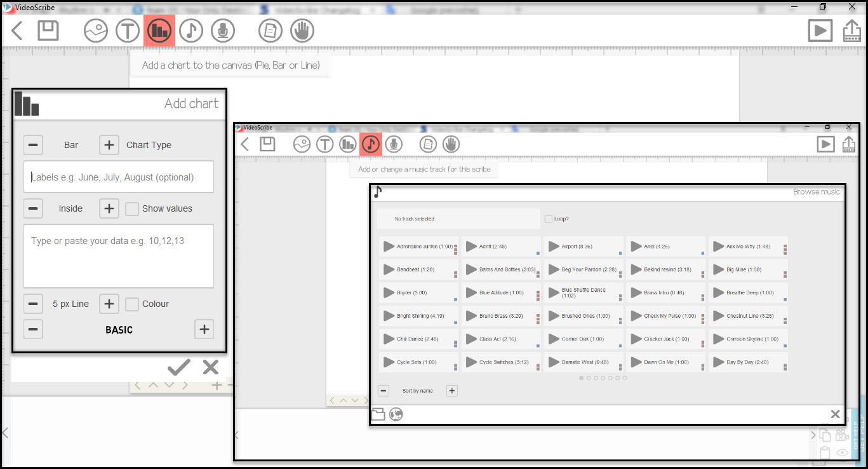Click the microphone icon in the music window toolbar
868x469 pixels.
pos(394,144)
